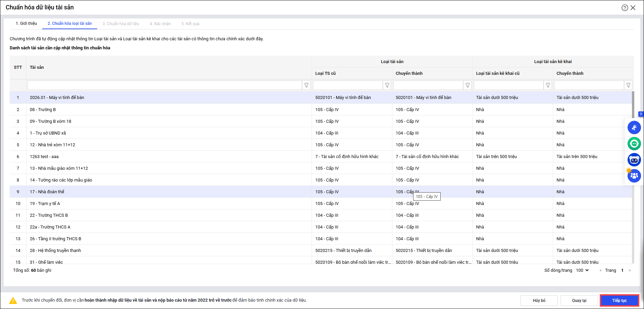
Task: Select the row 08 - Trường B
Action: pyautogui.click(x=43, y=110)
